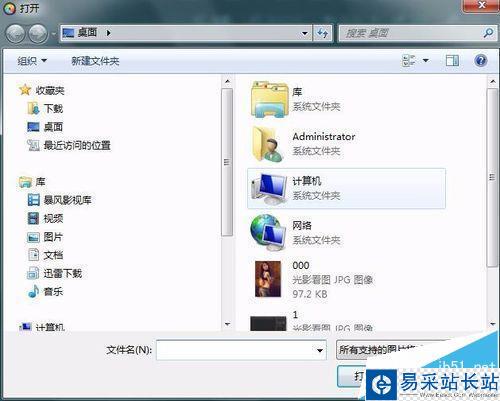Open recent pages dropdown beside the forward arrow
Viewport: 500px width, 401px height.
[53, 34]
